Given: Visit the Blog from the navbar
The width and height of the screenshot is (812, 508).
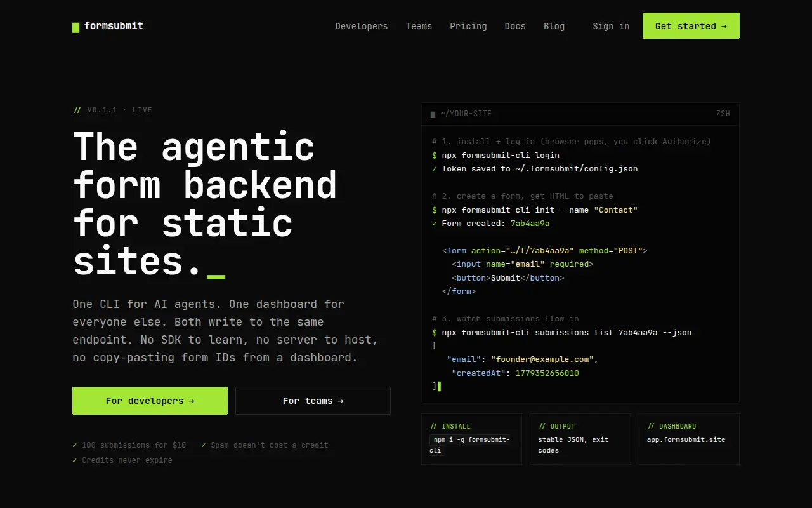Looking at the screenshot, I should point(554,26).
